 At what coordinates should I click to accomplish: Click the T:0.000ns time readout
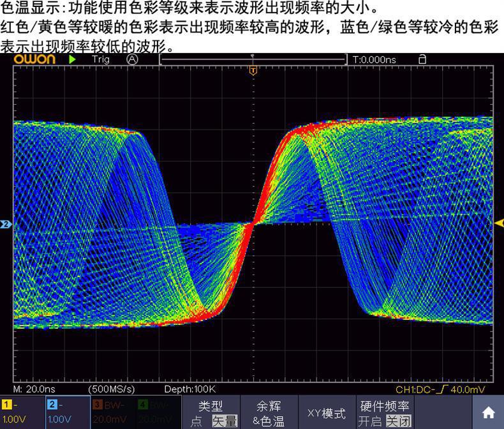click(374, 60)
